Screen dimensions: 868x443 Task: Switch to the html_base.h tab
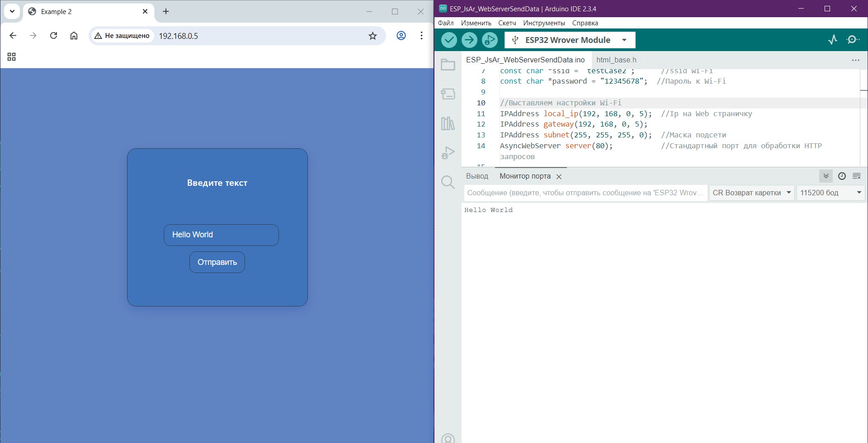point(616,60)
